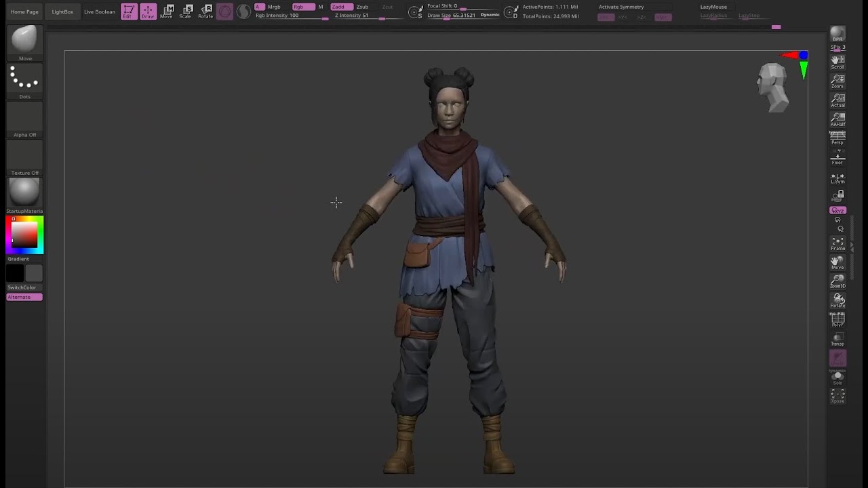Viewport: 868px width, 488px height.
Task: Frame the model in view
Action: click(837, 244)
